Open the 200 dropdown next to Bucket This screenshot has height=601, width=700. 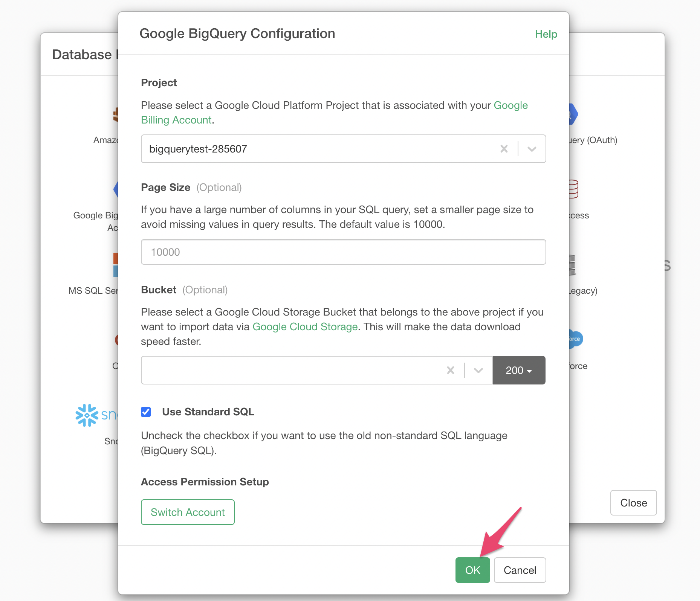point(519,371)
